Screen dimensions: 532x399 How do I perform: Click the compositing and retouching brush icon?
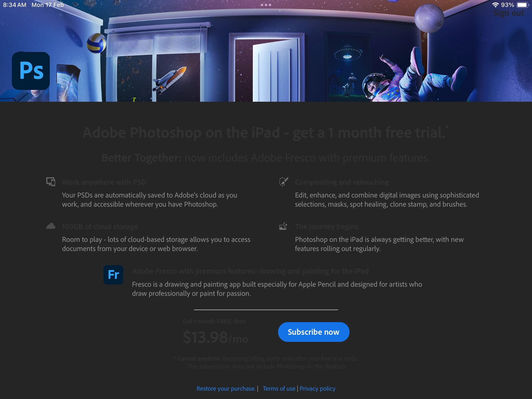coord(283,182)
